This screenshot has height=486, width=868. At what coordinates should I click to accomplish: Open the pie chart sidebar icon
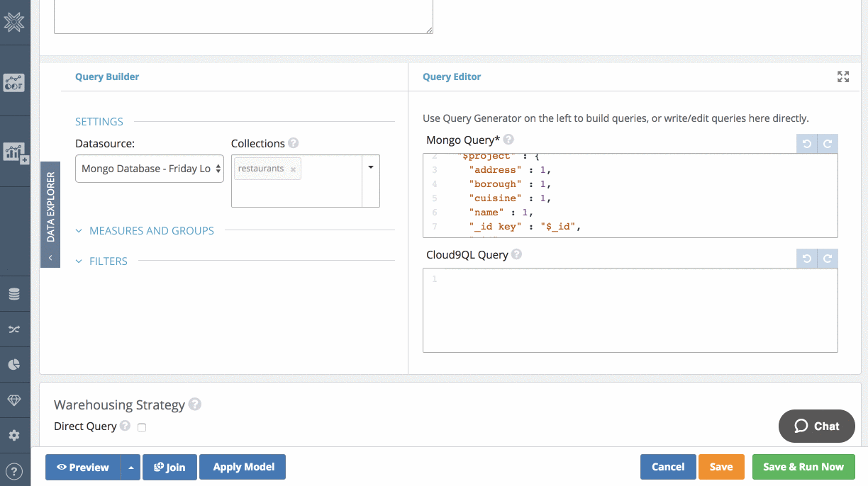pos(14,365)
